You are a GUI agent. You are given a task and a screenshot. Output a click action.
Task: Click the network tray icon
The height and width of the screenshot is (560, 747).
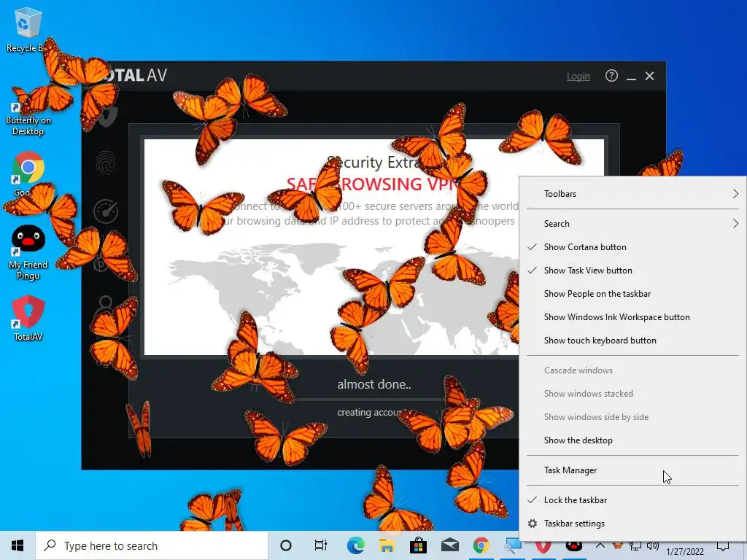point(635,546)
